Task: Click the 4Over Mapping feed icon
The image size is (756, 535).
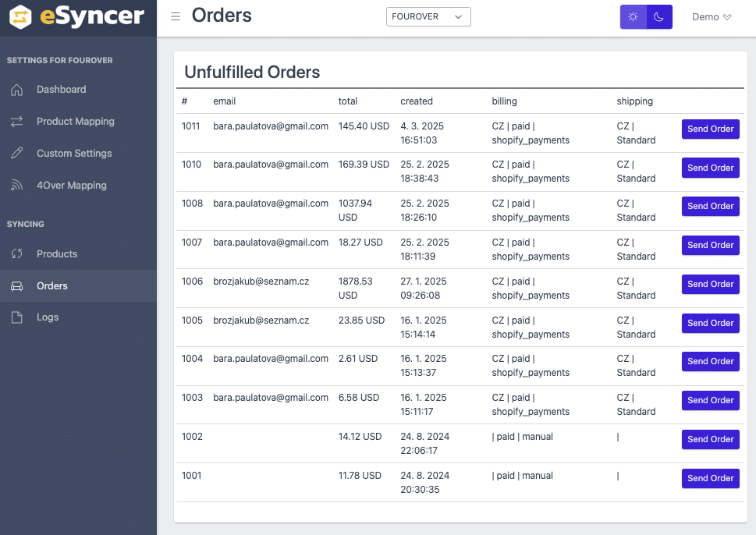Action: tap(17, 185)
